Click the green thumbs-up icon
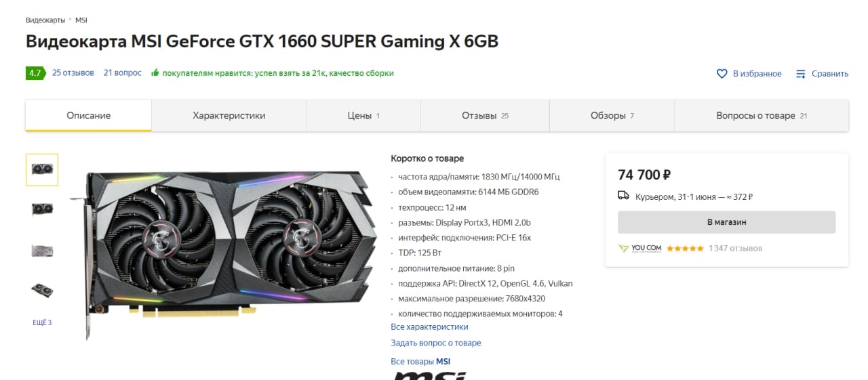 [155, 73]
